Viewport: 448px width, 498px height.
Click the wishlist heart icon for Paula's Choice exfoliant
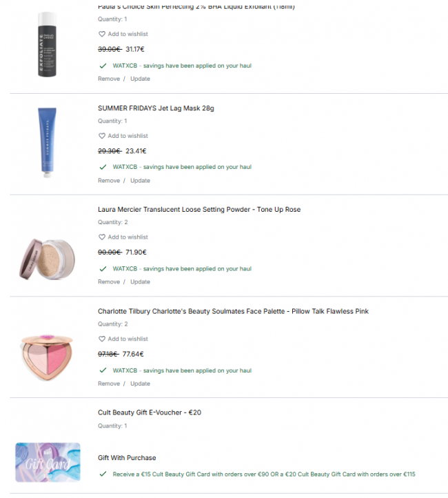point(102,34)
